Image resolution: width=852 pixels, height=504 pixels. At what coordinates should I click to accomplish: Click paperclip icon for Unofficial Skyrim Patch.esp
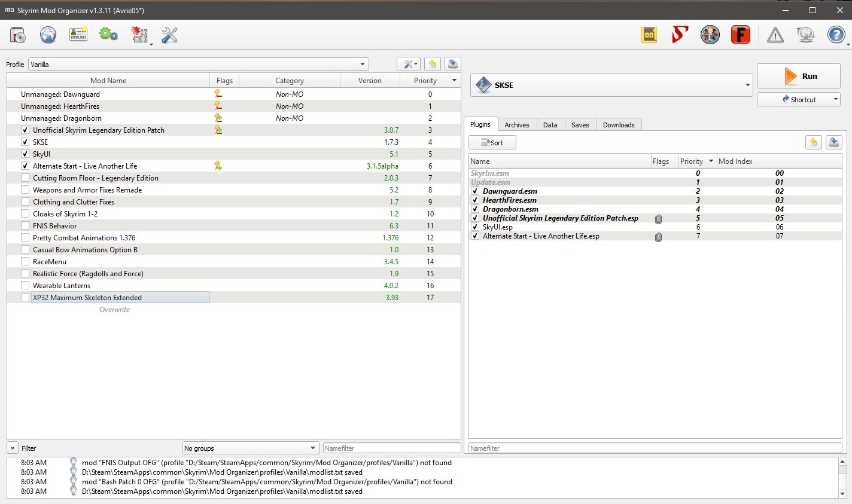658,219
